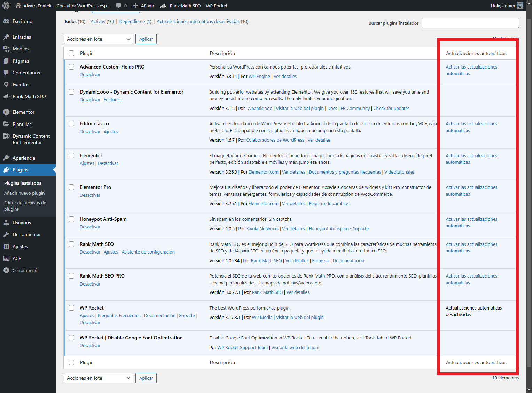Viewport: 532px width, 393px height.
Task: Click the Comentarios bubble icon in the sidebar
Action: (6, 73)
